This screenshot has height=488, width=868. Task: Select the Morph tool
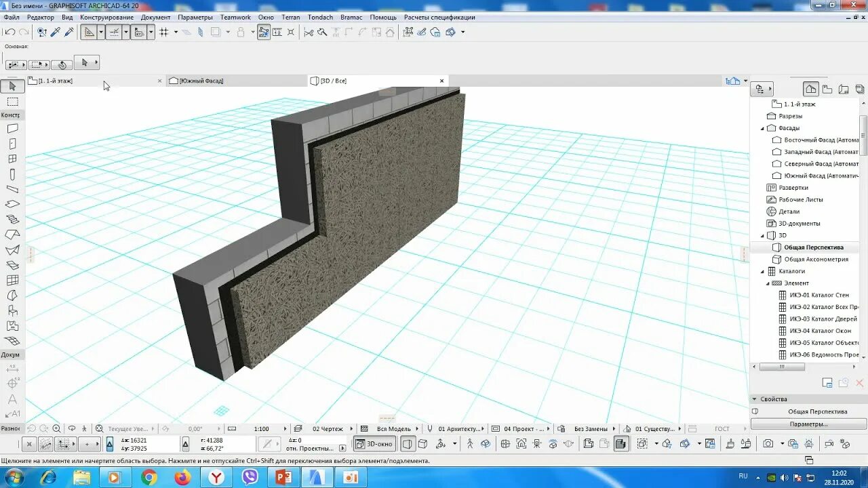pos(12,296)
